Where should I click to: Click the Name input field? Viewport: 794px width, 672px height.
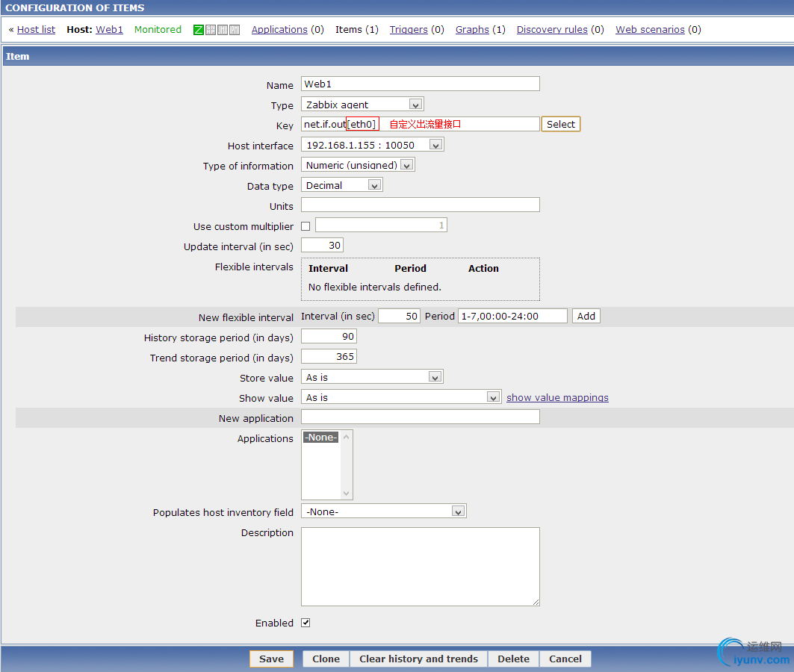pyautogui.click(x=421, y=84)
